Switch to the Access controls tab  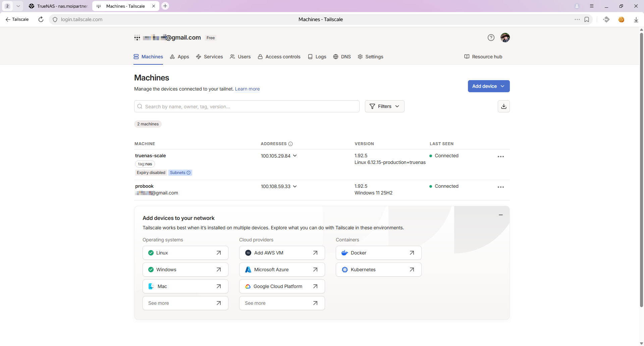point(279,57)
